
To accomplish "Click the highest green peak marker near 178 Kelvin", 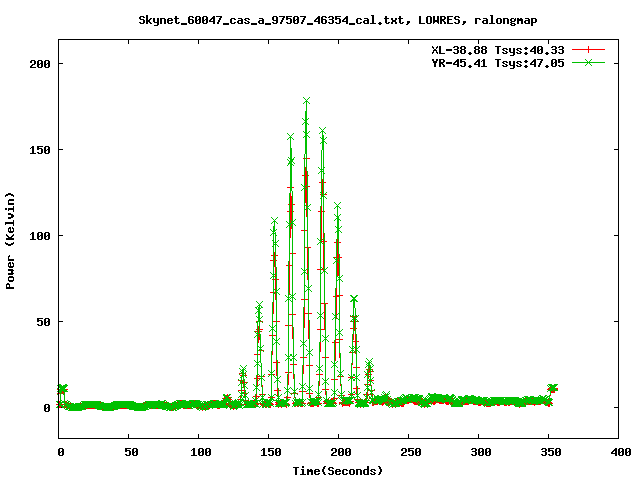I will click(307, 101).
